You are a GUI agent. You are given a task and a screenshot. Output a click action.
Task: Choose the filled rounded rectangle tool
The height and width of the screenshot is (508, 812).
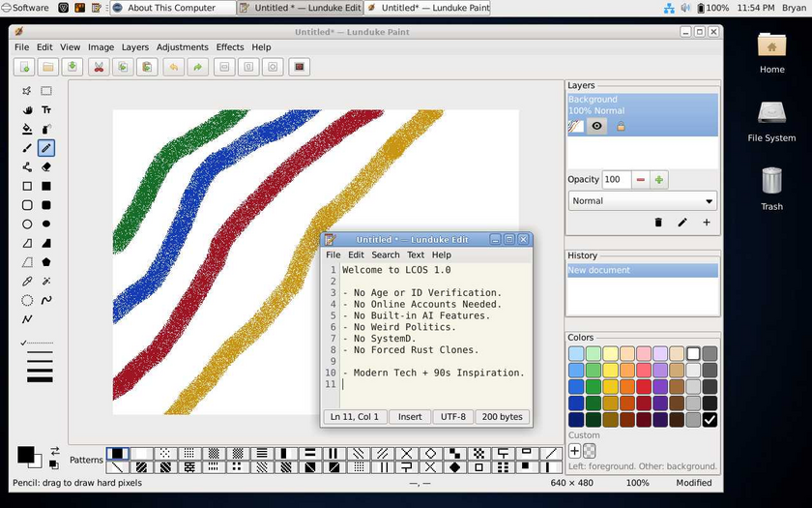(46, 205)
